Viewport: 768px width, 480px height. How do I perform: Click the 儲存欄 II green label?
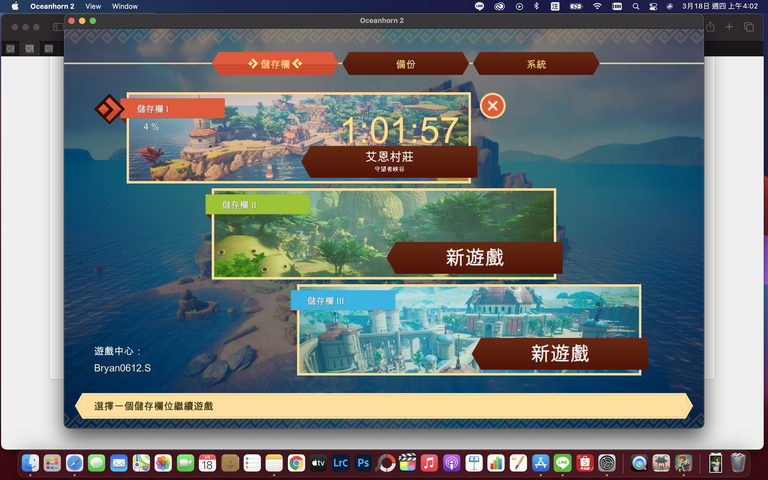258,204
